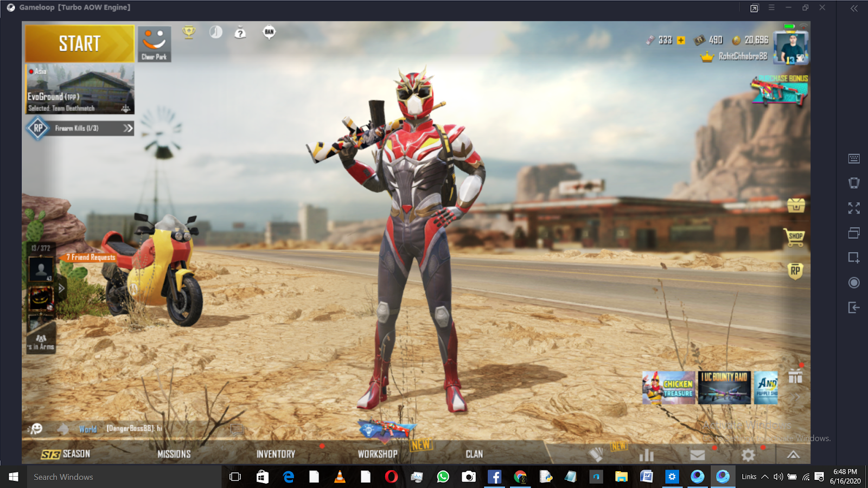Click Gameloop rotate screen icon
Viewport: 868px width, 488px height.
[854, 183]
